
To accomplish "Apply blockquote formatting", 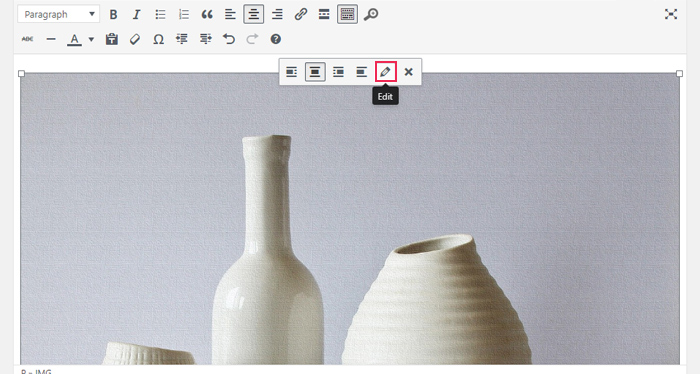I will pos(207,14).
